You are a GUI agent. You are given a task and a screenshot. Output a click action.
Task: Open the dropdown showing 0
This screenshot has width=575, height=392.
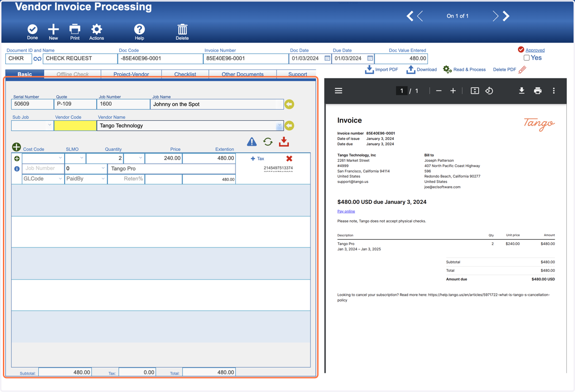(86, 168)
